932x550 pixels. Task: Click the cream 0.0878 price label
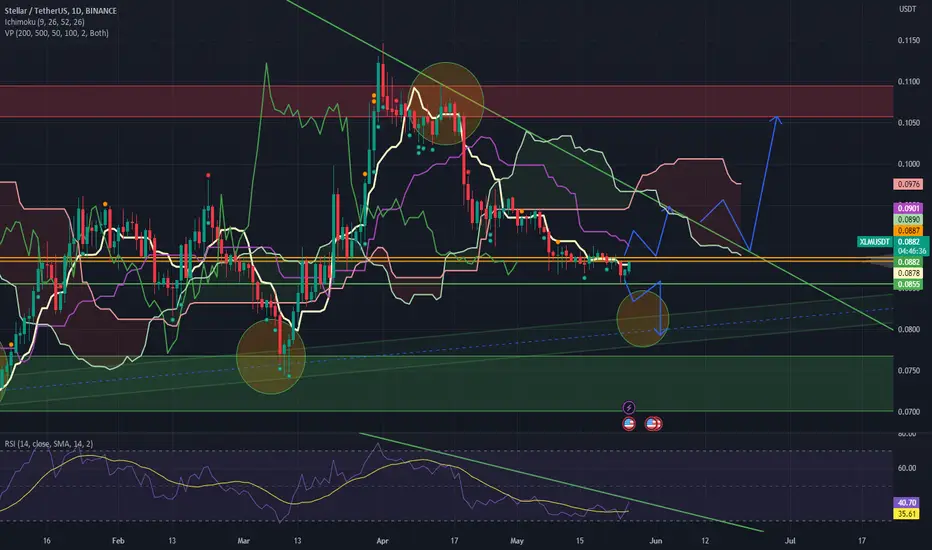(x=908, y=273)
